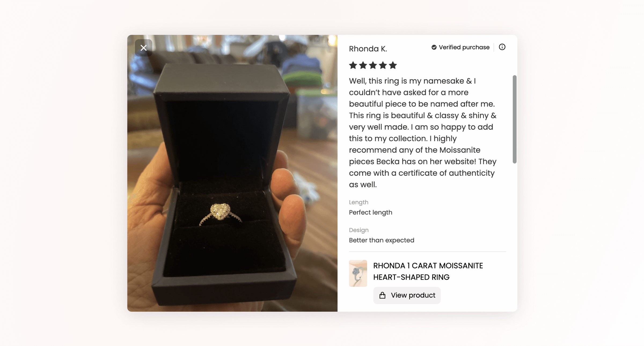Screen dimensions: 644x346
Task: Close the review photo popup
Action: pos(144,48)
